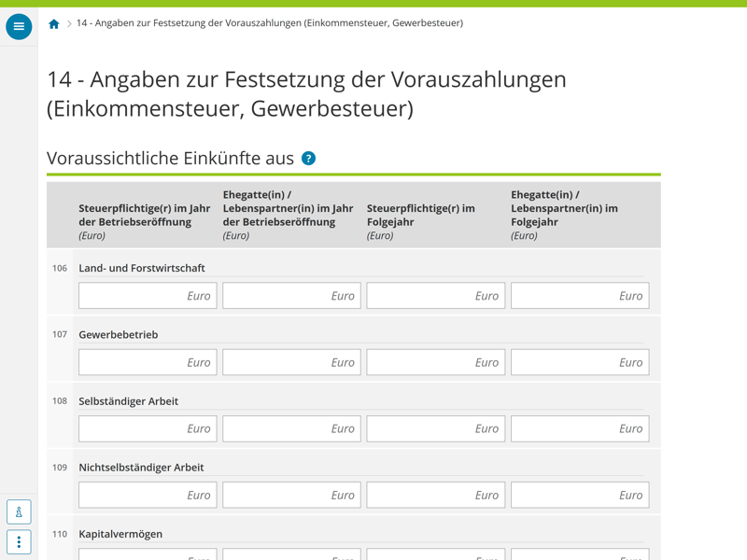Focus Selbständiger Arbeit Ehegatte Folgejahr field
The image size is (747, 560).
tap(579, 428)
